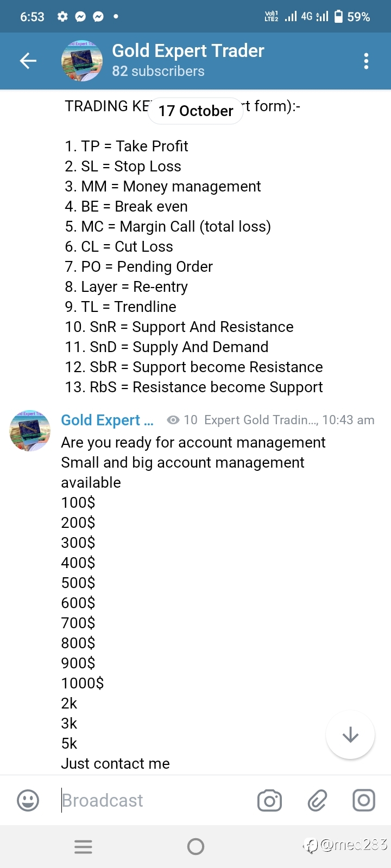Open the emoji picker smiley icon
This screenshot has width=391, height=868.
(28, 800)
